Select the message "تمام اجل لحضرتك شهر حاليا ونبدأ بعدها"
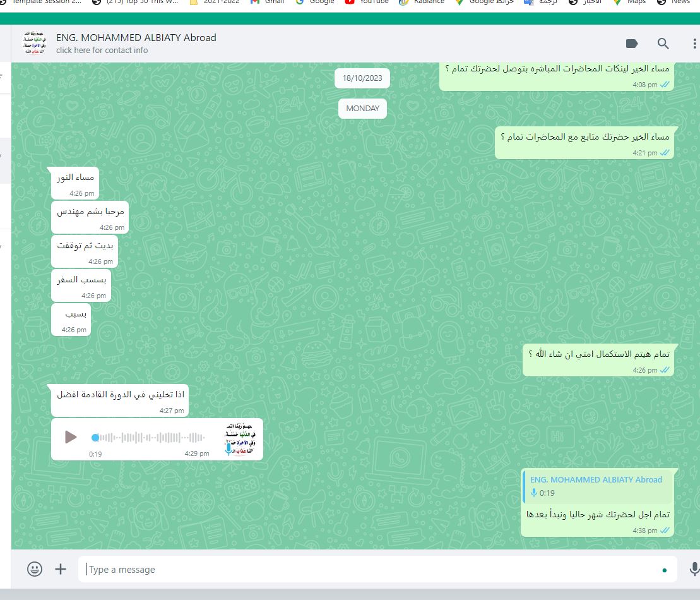The image size is (700, 600). click(597, 503)
